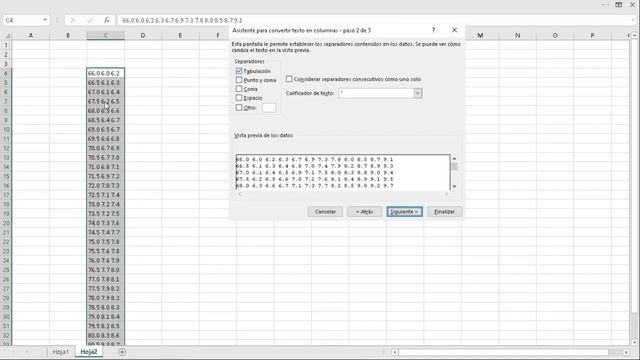Viewport: 640px width, 360px height.
Task: Enable the Espacio separator checkbox
Action: tap(239, 98)
